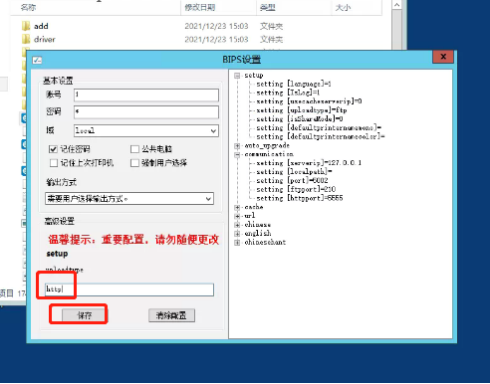Viewport: 490px width, 384px height.
Task: Expand the url tree node
Action: 237,216
